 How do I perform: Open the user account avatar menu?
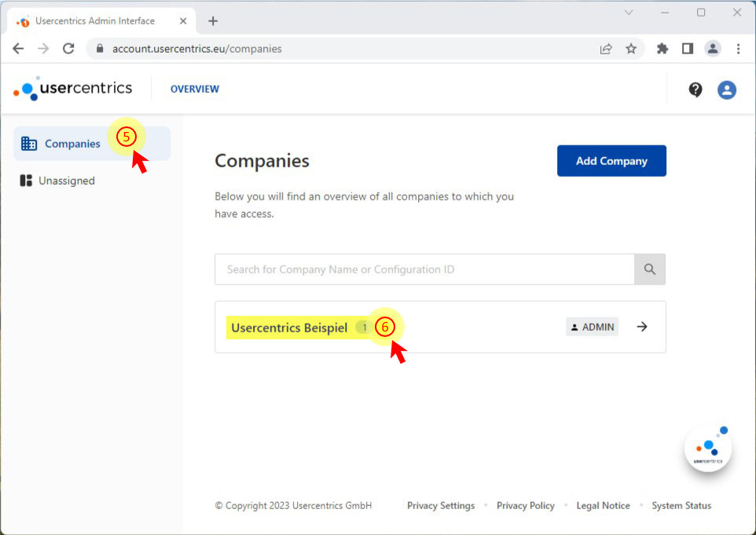[727, 90]
